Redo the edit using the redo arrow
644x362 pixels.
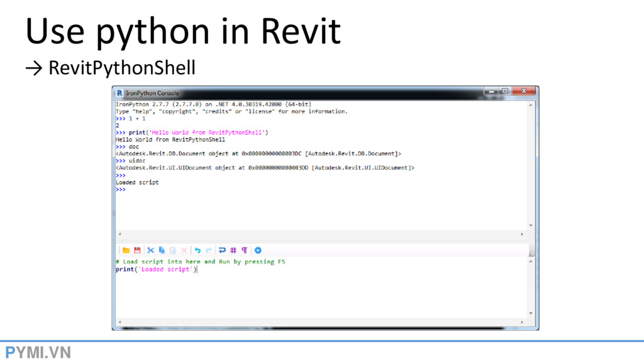[209, 250]
